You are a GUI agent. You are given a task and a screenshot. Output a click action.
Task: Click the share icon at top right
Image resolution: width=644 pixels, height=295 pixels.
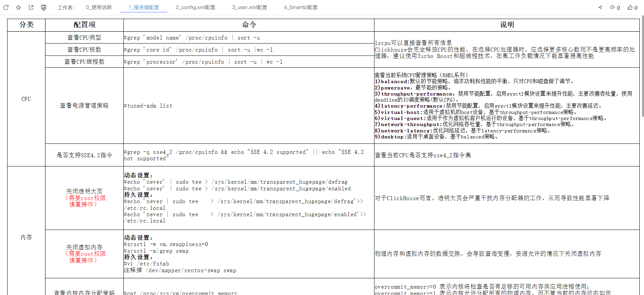click(600, 7)
